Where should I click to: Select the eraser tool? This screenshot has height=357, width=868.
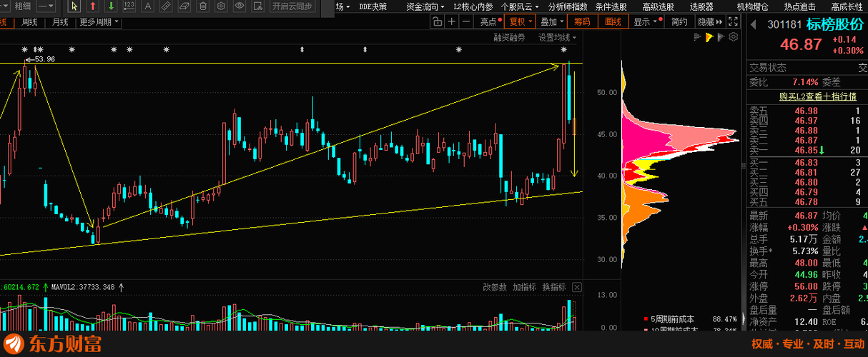184,6
